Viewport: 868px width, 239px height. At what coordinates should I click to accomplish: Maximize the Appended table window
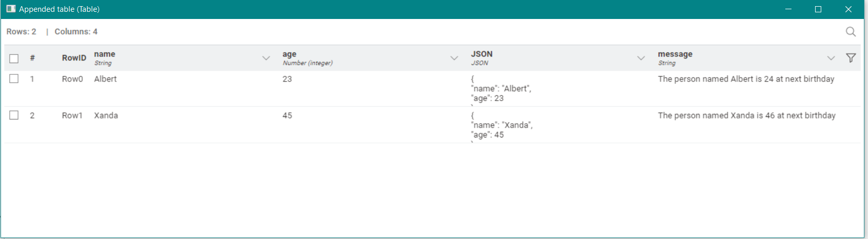(818, 9)
